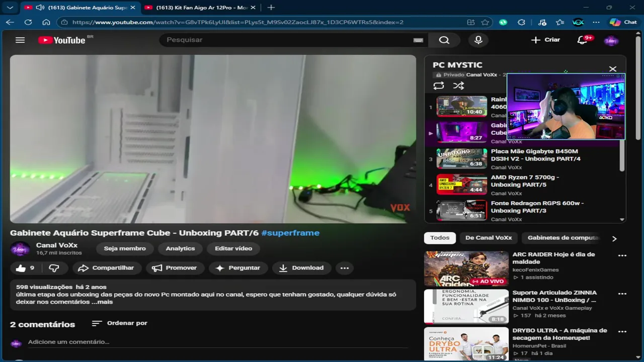This screenshot has height=362, width=644.
Task: Select the Todos filter chip
Action: point(440,238)
